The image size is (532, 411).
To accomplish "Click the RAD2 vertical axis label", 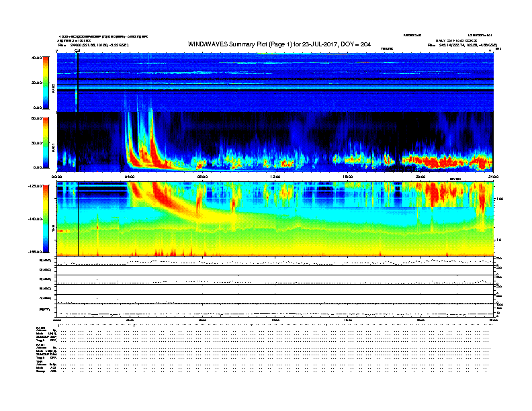I will (53, 89).
